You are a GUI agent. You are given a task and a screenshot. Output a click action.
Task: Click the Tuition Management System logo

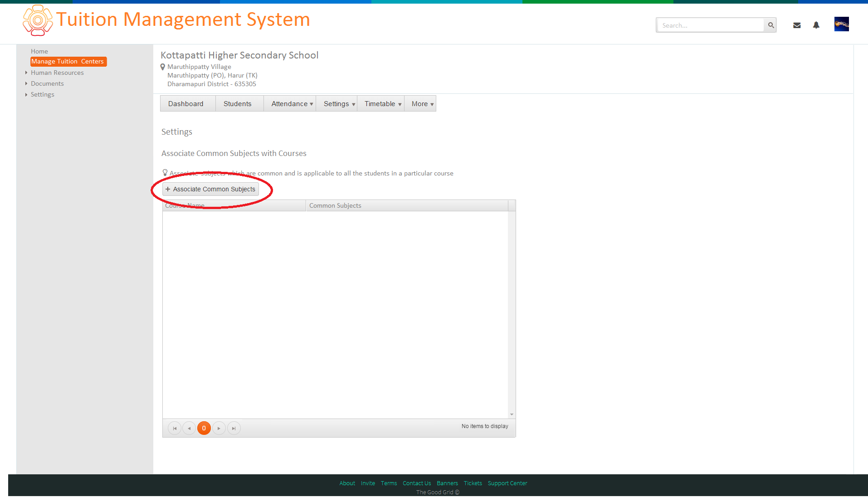pos(38,20)
